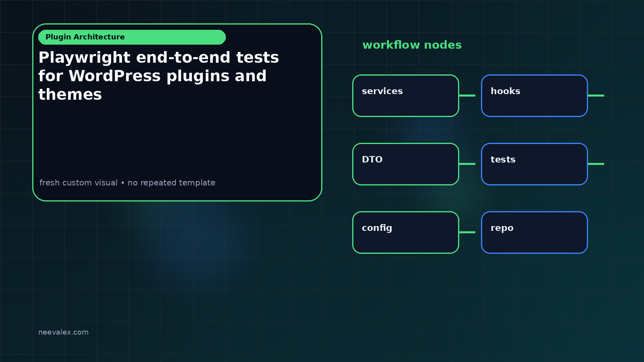This screenshot has width=644, height=362.
Task: Click the Playwright end-to-end tests title
Action: click(159, 76)
